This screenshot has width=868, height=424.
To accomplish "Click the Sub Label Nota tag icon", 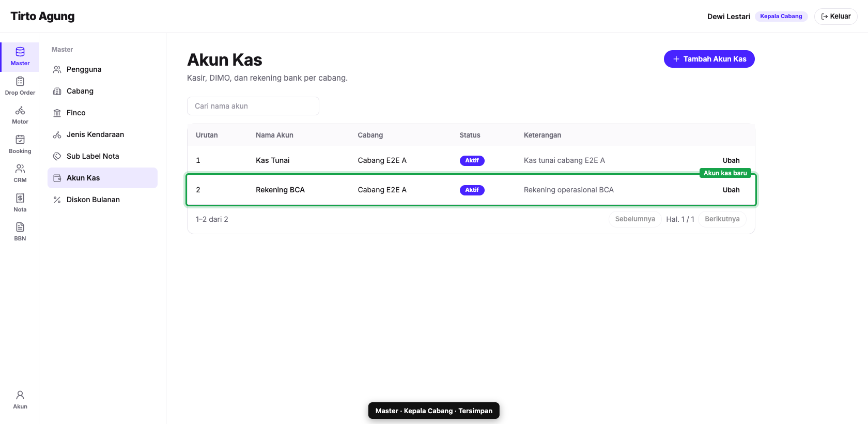I will click(x=57, y=156).
